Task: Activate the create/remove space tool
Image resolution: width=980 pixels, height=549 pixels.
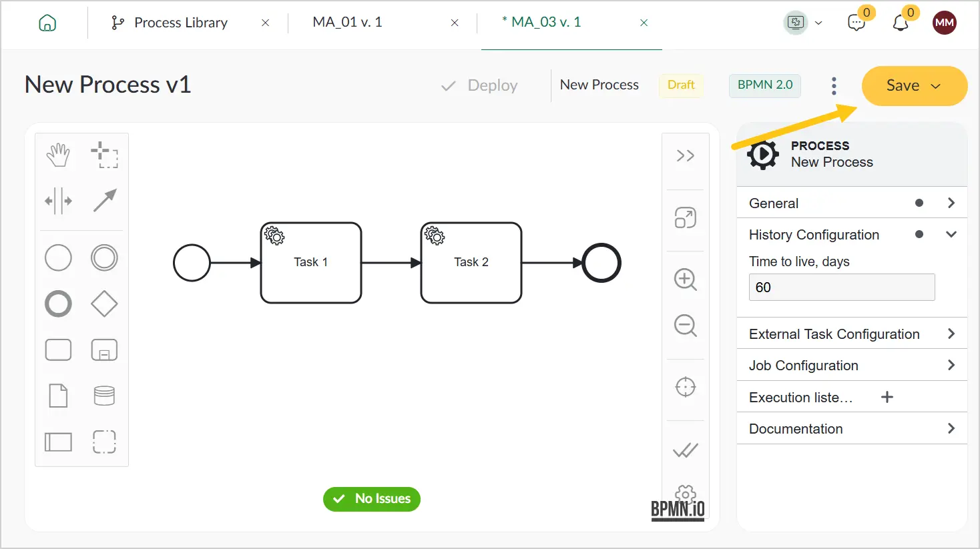Action: click(x=58, y=201)
